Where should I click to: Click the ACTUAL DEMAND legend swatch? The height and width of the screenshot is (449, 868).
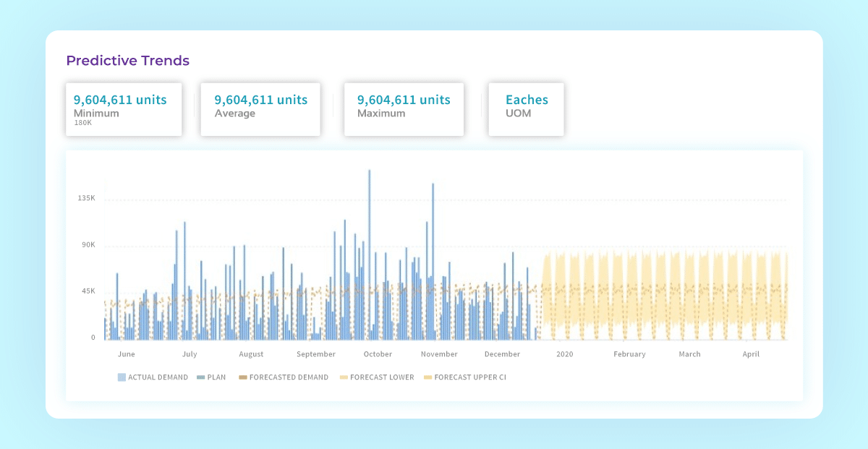[x=121, y=377]
